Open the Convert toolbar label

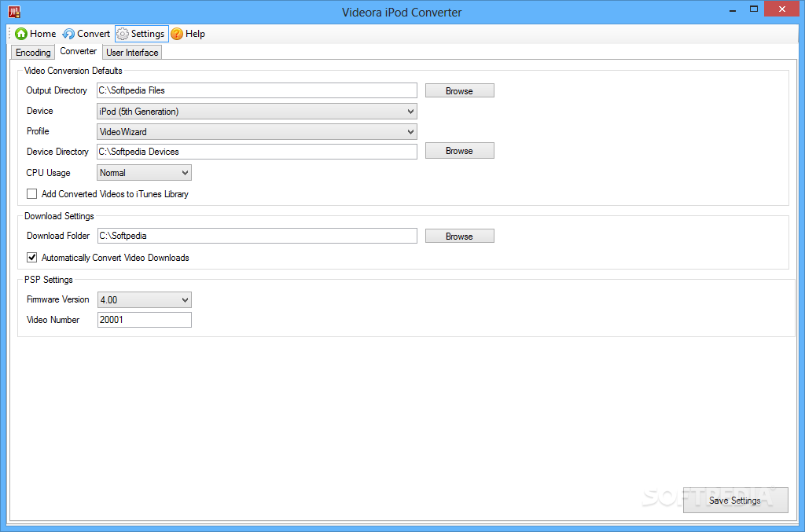tap(94, 33)
